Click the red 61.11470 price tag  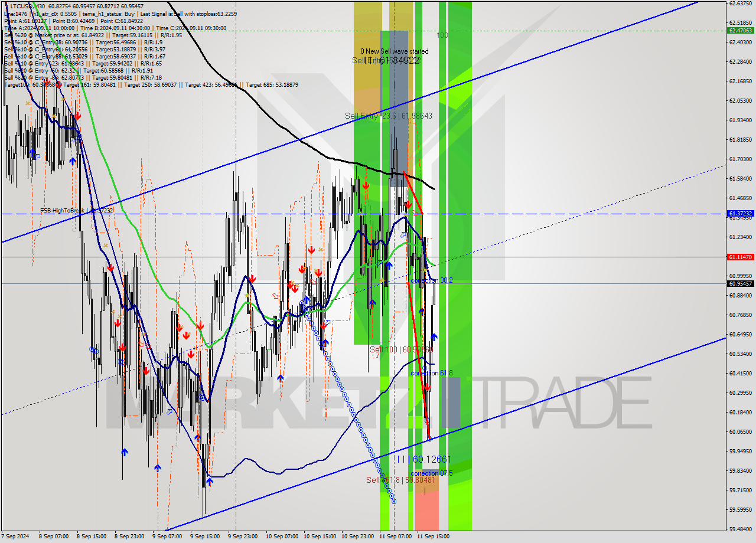740,257
